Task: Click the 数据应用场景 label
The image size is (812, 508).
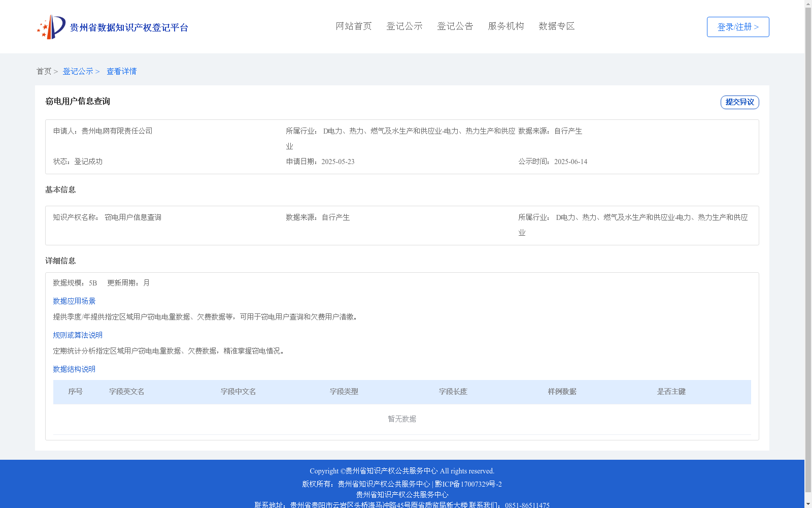Action: point(74,301)
